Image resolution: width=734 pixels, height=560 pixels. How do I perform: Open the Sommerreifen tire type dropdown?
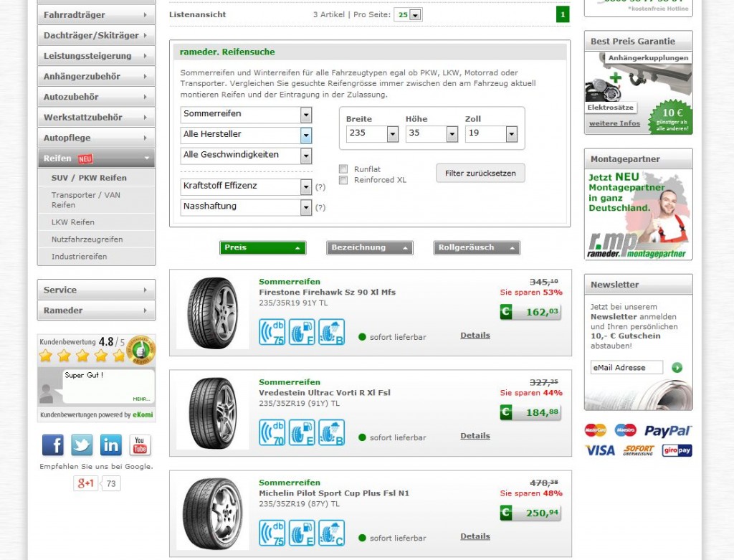245,115
